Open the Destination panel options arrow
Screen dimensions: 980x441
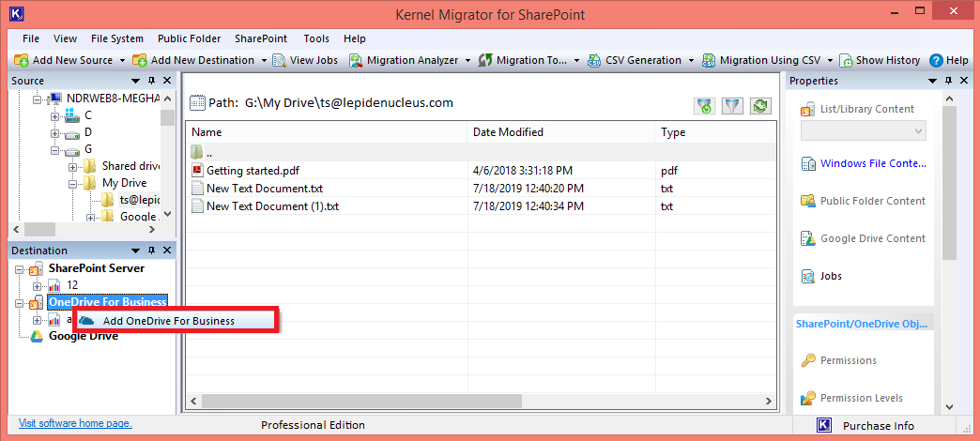135,251
